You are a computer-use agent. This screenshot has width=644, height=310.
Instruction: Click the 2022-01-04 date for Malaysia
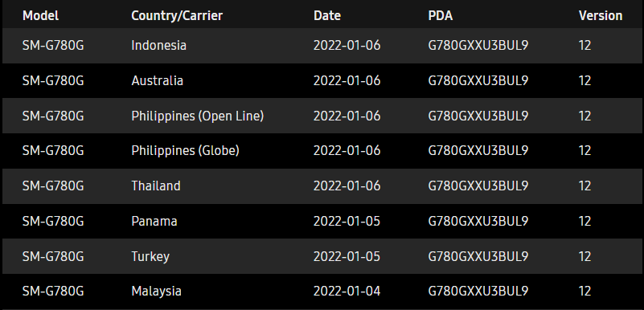pyautogui.click(x=347, y=292)
